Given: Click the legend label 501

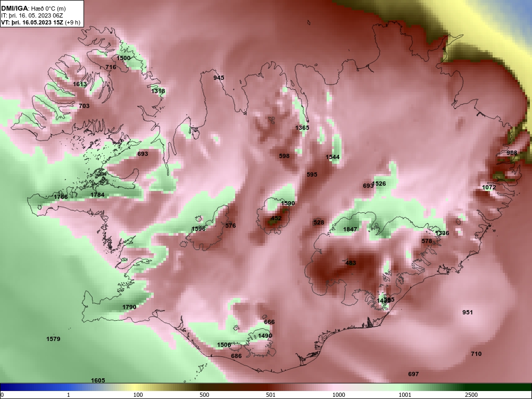Looking at the screenshot, I should pos(271,395).
